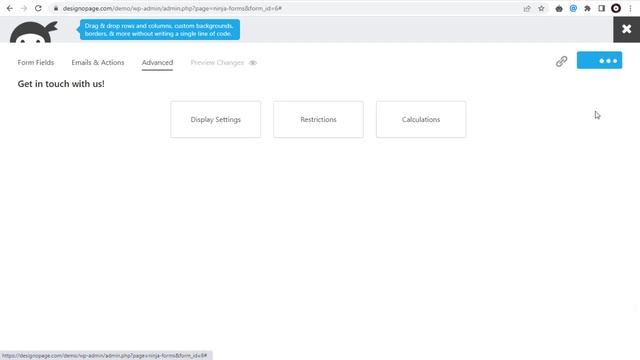640x360 pixels.
Task: Open the puzzle-piece extensions icon
Action: click(587, 8)
